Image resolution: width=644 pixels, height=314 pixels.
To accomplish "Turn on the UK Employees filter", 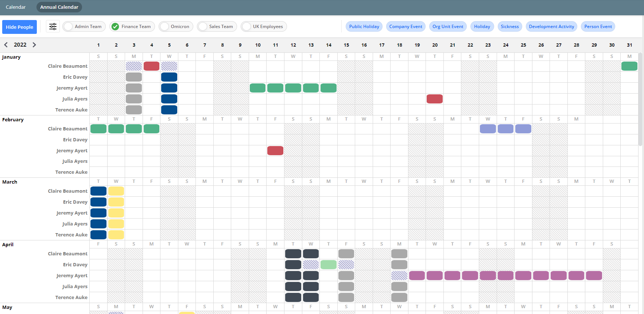I will point(264,27).
